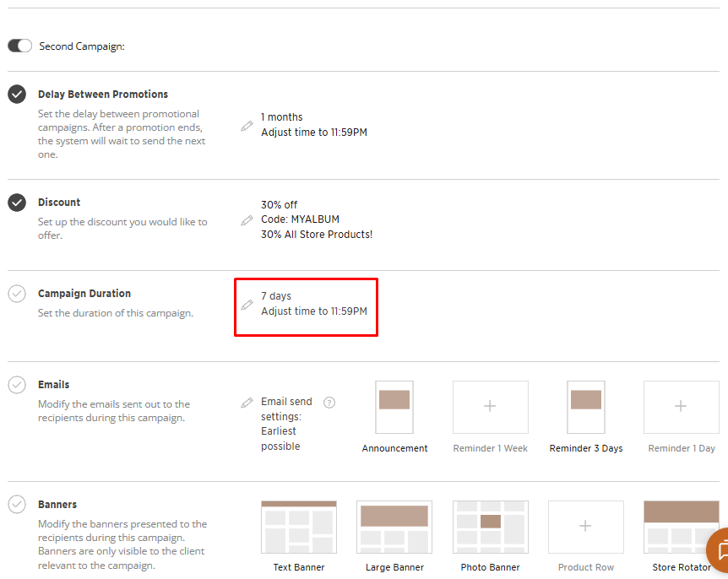The image size is (728, 579).
Task: Select the Text Banner thumbnail
Action: coord(299,527)
